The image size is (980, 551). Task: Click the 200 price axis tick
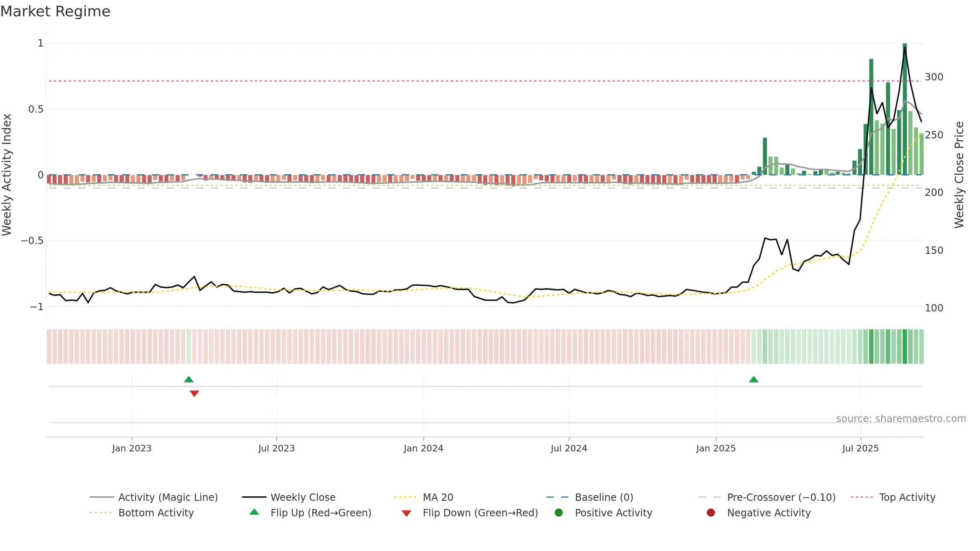(x=934, y=192)
